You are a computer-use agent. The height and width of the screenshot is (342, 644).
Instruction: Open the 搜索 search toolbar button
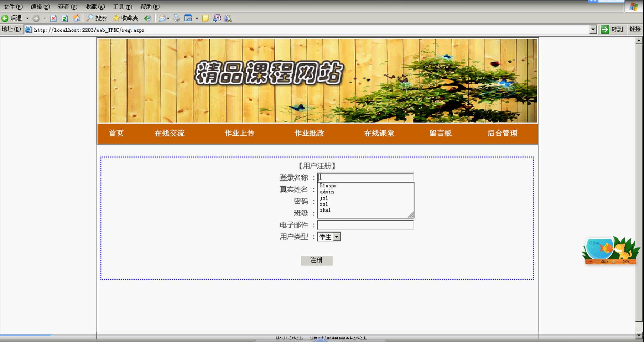tap(97, 18)
